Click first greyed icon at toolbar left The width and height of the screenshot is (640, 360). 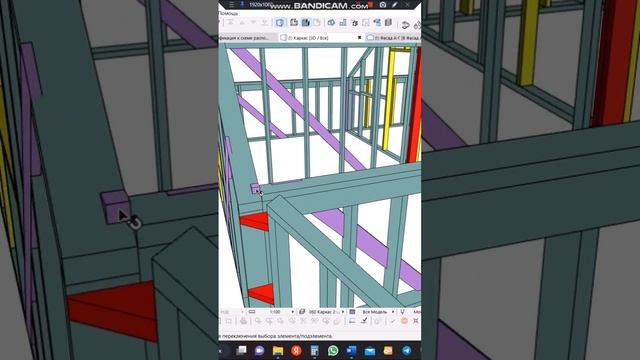(x=230, y=22)
